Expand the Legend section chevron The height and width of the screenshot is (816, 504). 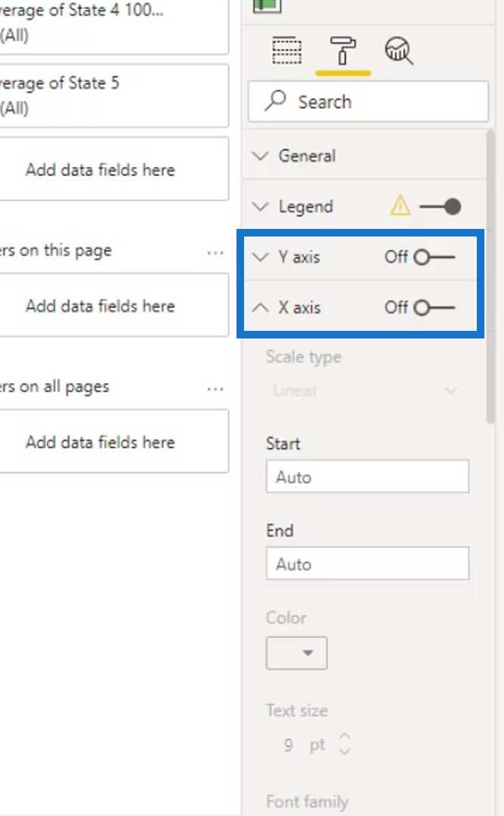(261, 206)
